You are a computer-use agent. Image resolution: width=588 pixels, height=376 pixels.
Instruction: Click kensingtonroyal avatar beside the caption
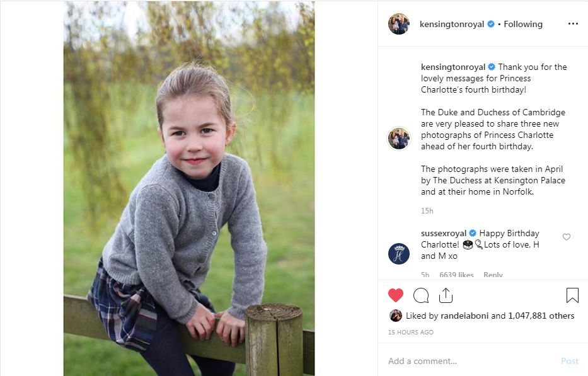tap(398, 139)
